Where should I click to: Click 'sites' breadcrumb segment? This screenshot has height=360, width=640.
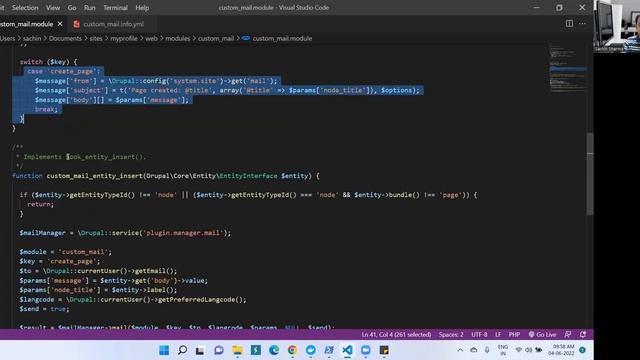tap(96, 38)
